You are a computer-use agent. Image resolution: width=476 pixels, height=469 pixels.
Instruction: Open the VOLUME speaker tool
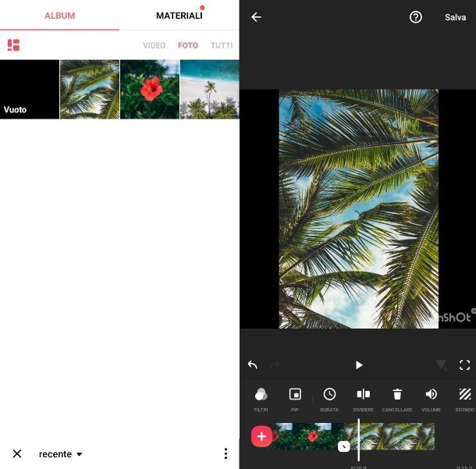tap(431, 400)
